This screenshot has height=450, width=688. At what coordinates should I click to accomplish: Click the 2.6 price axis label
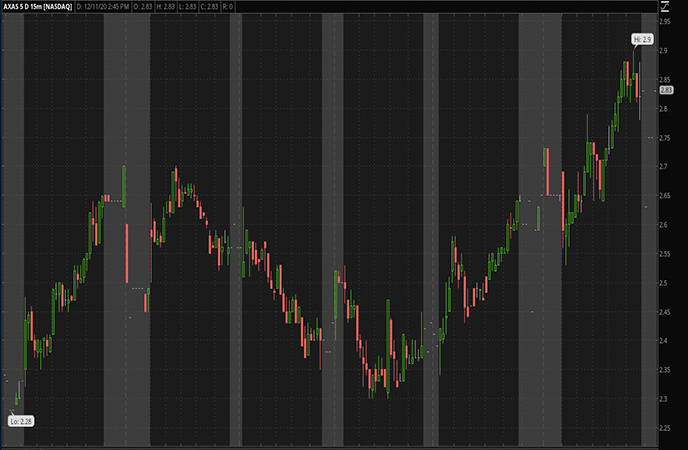(663, 225)
